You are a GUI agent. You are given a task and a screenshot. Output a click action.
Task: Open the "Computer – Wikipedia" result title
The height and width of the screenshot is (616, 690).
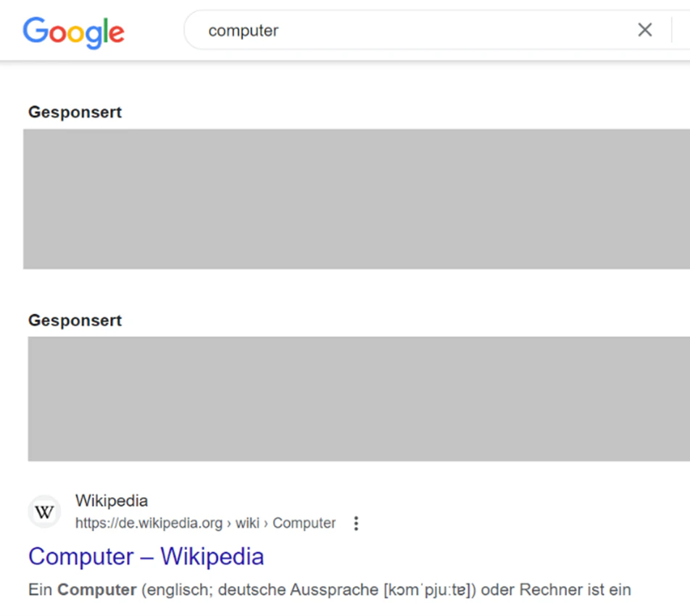tap(146, 556)
